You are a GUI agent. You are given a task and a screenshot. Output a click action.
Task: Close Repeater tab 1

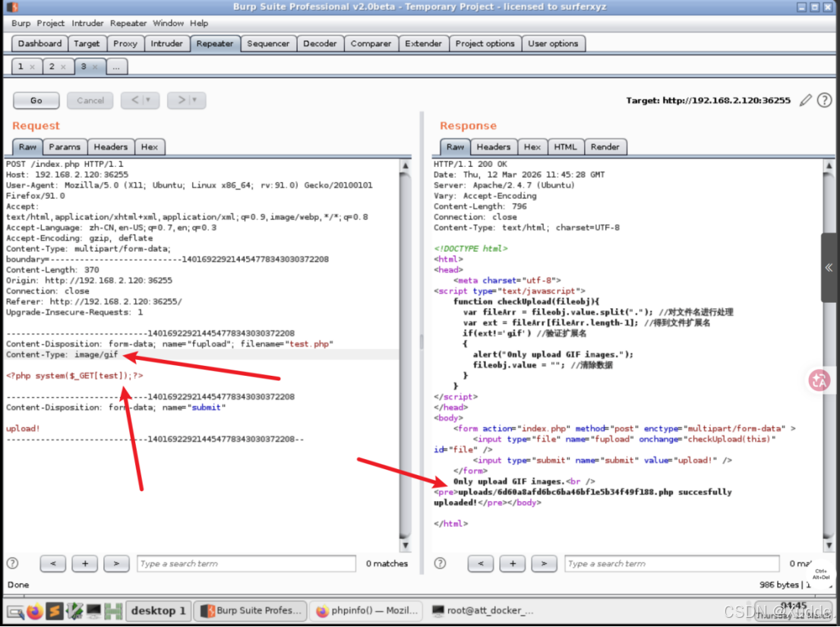[x=32, y=67]
